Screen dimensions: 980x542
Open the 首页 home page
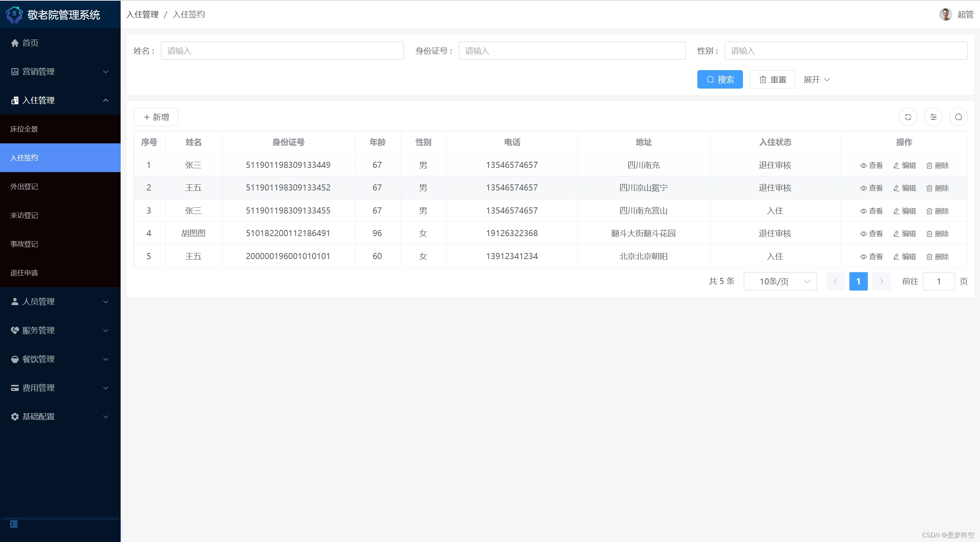[x=60, y=43]
